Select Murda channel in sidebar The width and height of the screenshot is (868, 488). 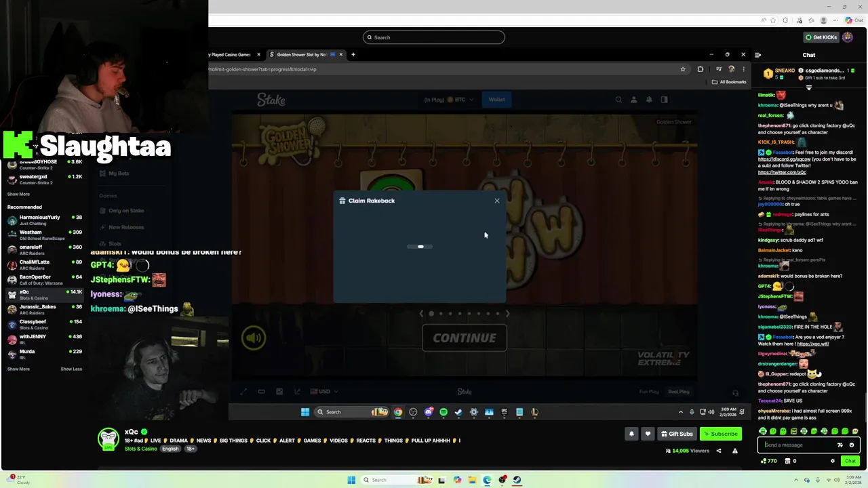(44, 354)
